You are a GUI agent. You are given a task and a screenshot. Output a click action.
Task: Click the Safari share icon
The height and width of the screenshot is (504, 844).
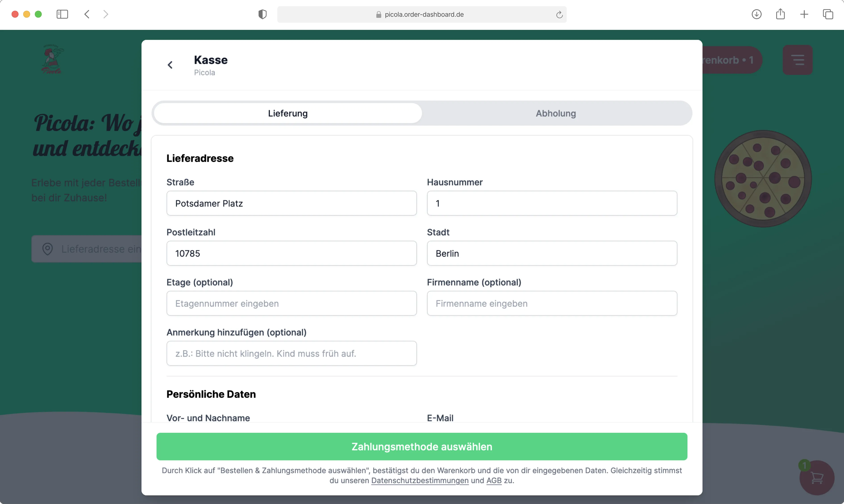[x=780, y=14]
